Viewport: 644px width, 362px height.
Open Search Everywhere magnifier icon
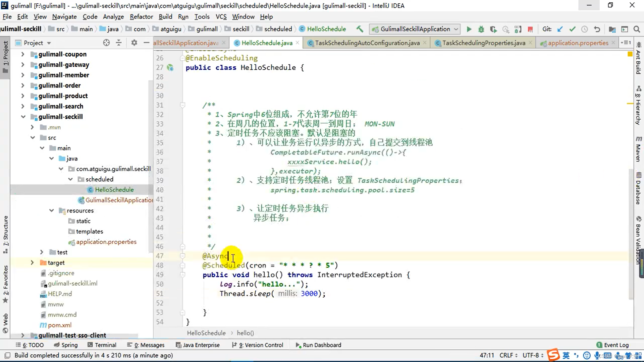[x=637, y=29]
